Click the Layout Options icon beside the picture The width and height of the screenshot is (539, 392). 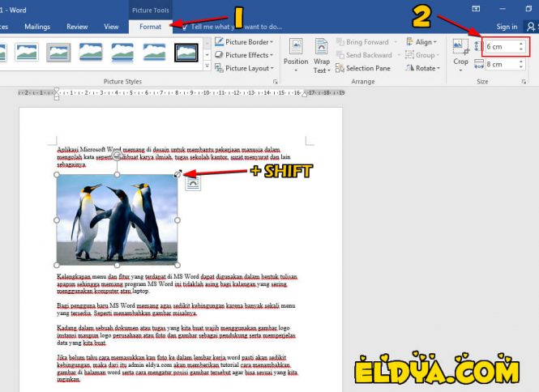193,184
